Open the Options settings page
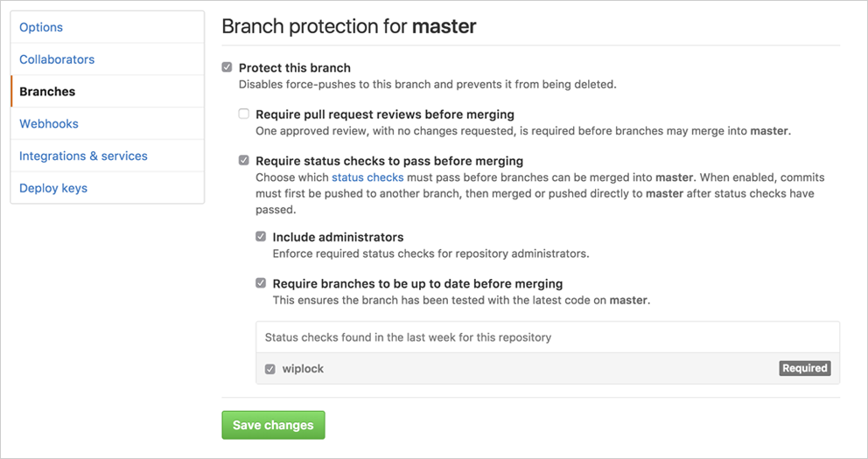 (41, 27)
